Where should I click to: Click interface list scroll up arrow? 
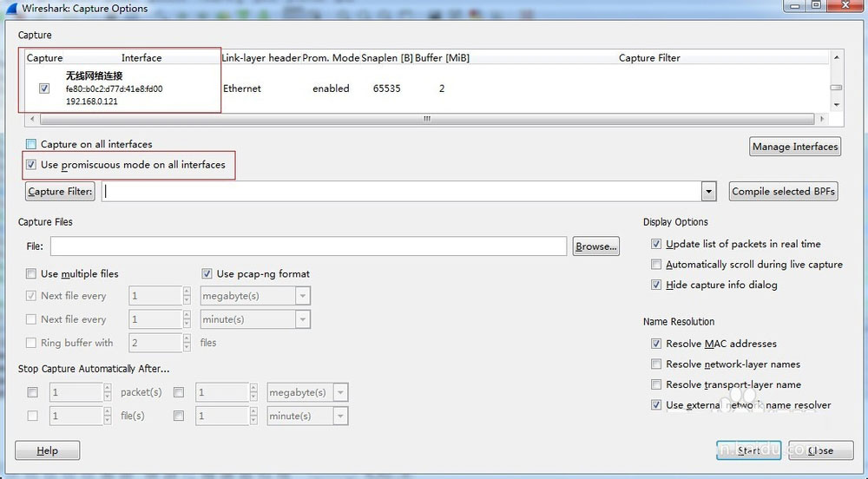(x=837, y=57)
